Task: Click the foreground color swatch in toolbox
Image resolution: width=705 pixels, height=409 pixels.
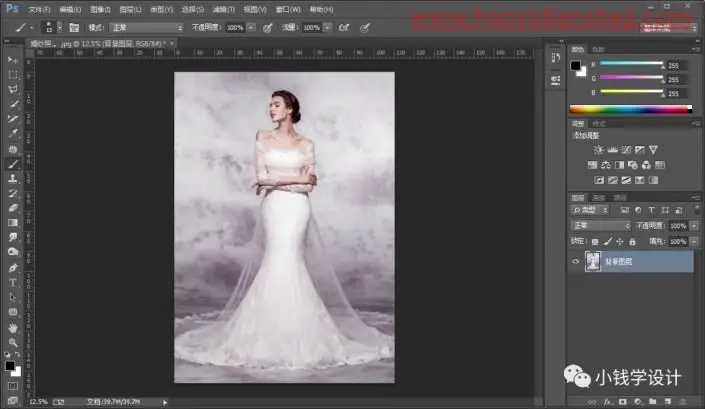Action: coord(10,366)
